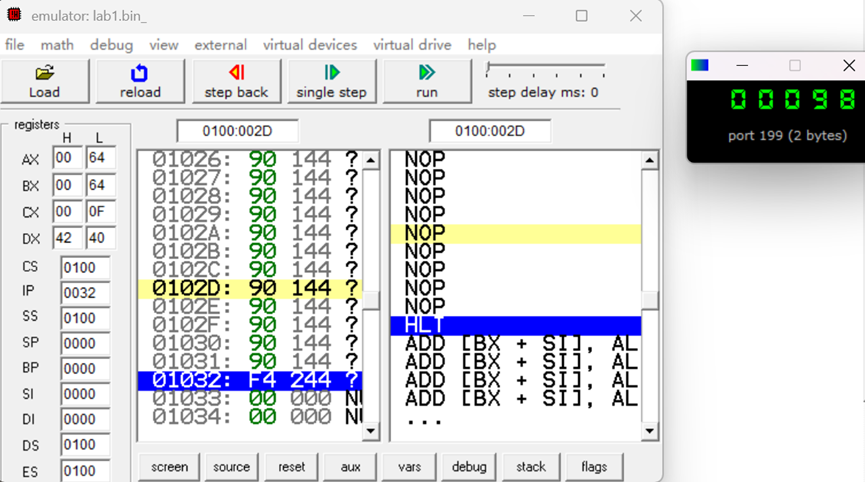Open the flags window button
The width and height of the screenshot is (865, 482).
(594, 467)
